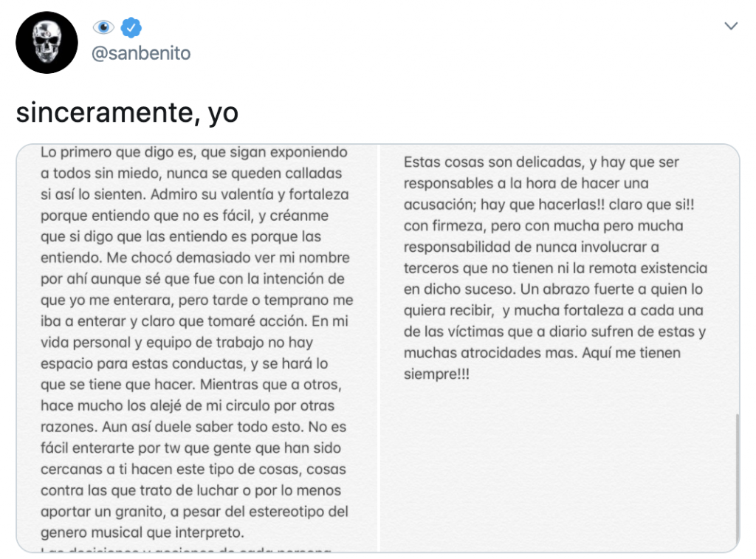Screen dimensions: 756x559
Task: Click the blue verified badge
Action: tap(131, 27)
